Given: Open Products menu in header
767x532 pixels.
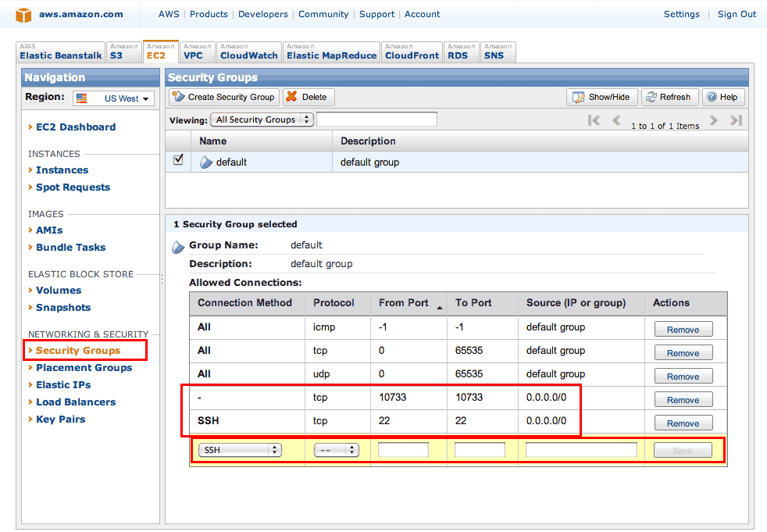Looking at the screenshot, I should coord(209,14).
